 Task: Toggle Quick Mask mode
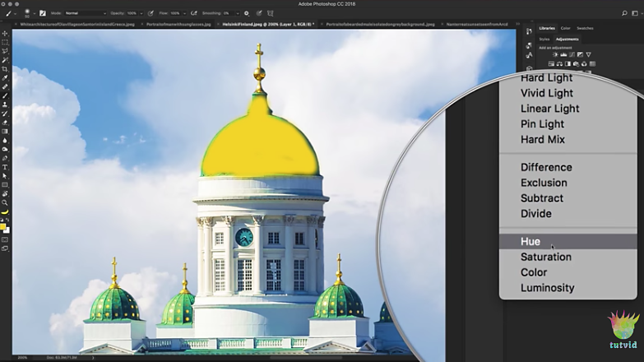(x=4, y=239)
